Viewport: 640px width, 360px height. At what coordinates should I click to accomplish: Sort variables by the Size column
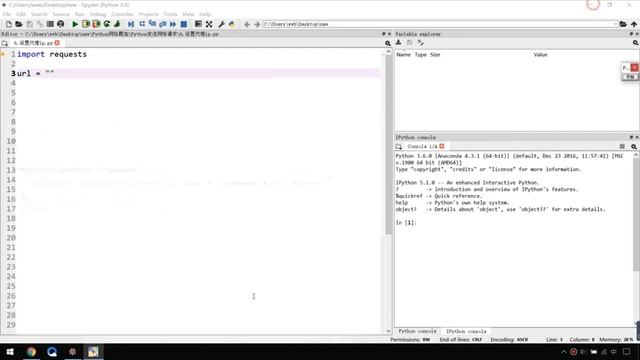(435, 55)
